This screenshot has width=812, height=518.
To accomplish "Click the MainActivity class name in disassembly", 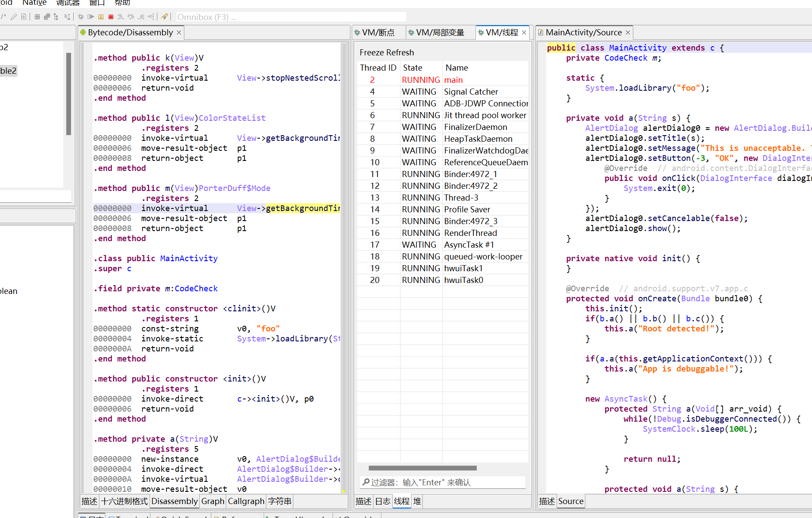I will click(189, 259).
